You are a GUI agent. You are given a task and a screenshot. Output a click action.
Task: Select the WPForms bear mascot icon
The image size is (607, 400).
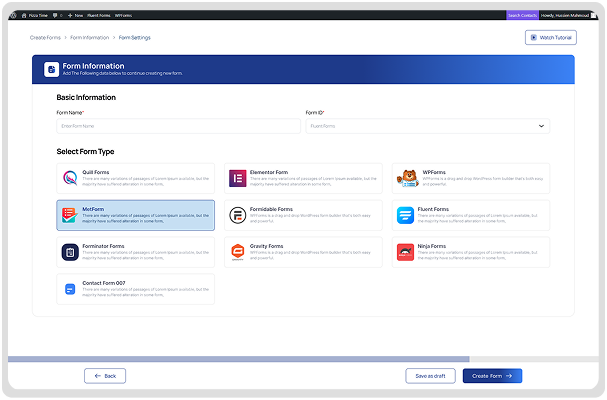click(408, 179)
